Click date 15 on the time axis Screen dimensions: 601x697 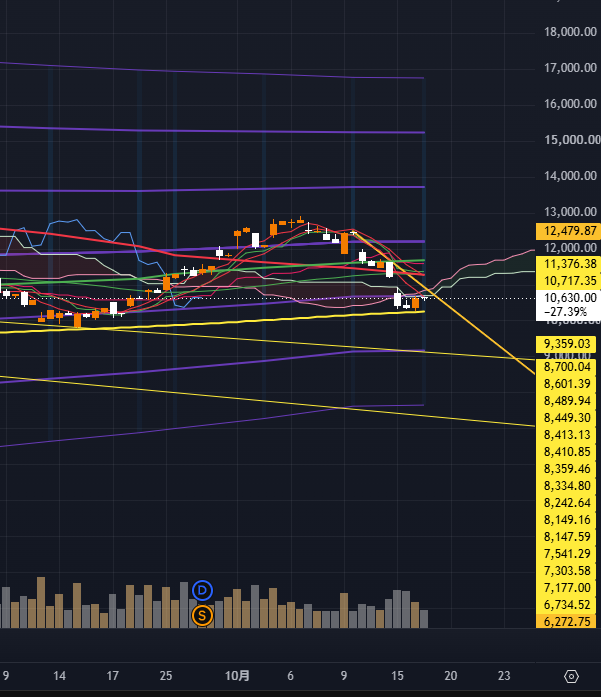coord(397,676)
